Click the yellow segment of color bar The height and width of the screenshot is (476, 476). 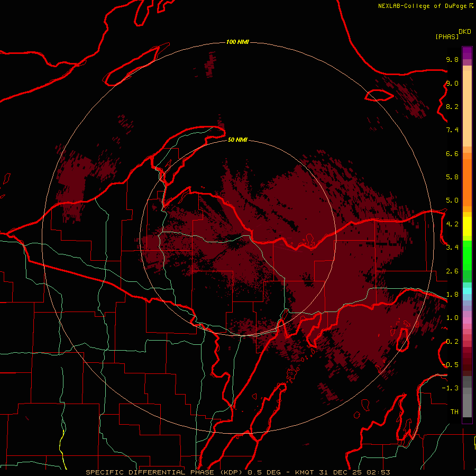tap(467, 226)
